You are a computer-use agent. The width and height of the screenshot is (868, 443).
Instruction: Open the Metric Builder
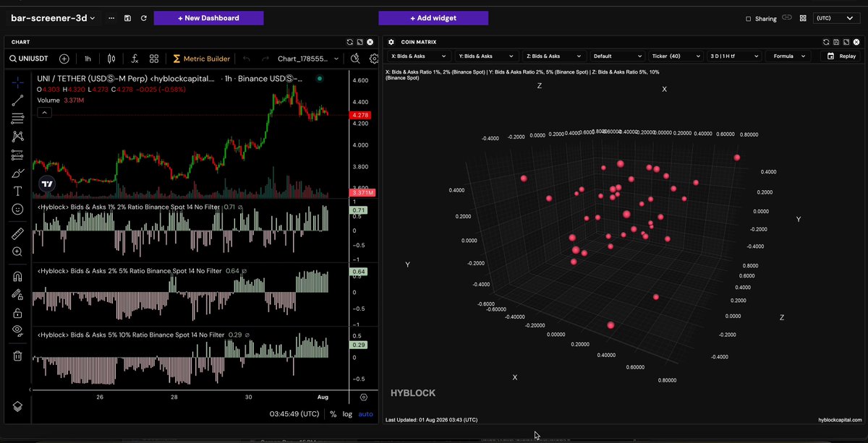(201, 59)
